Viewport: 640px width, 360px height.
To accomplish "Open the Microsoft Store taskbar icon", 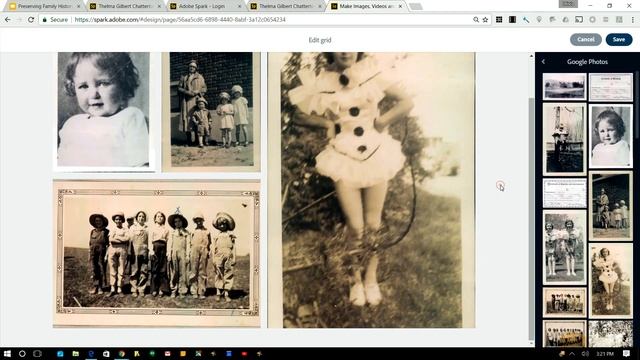I will (x=106, y=353).
